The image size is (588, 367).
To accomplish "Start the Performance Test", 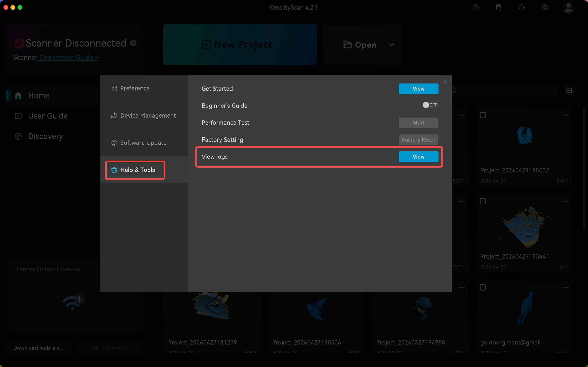I will (419, 123).
